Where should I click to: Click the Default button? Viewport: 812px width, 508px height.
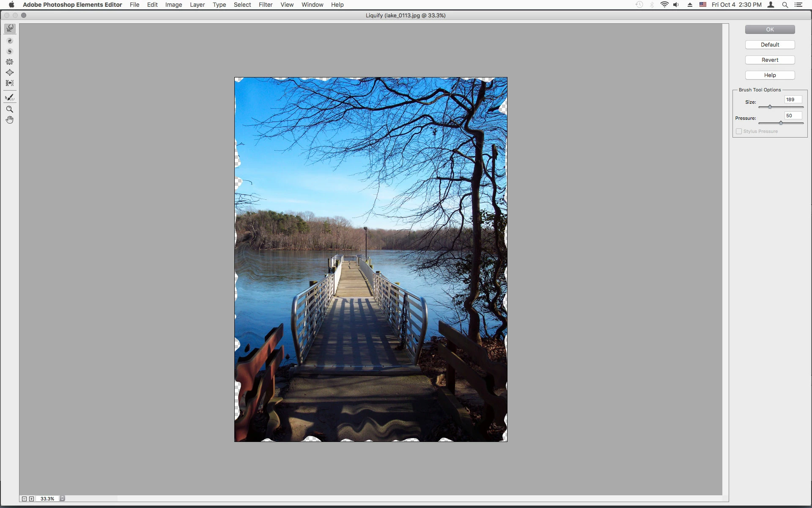pyautogui.click(x=770, y=44)
